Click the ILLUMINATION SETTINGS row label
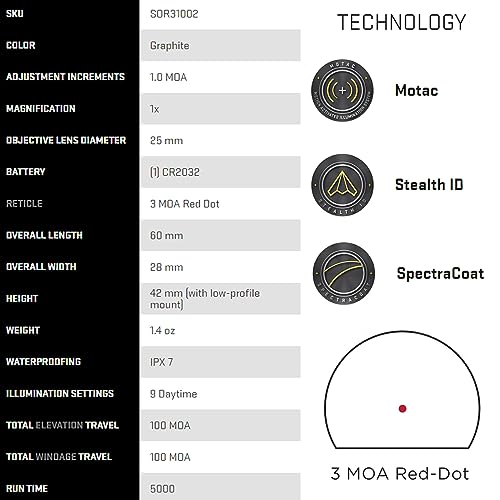Viewport: 500px width, 500px height. pos(60,394)
